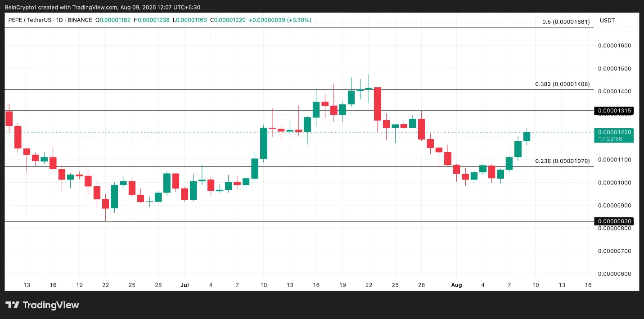Click the open value O0.00001182
The image size is (644, 319).
coord(114,20)
